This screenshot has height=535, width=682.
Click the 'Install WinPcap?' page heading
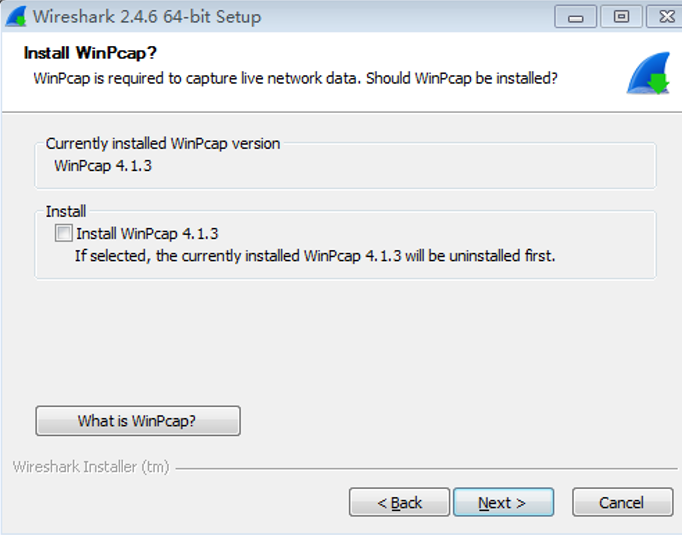coord(90,53)
